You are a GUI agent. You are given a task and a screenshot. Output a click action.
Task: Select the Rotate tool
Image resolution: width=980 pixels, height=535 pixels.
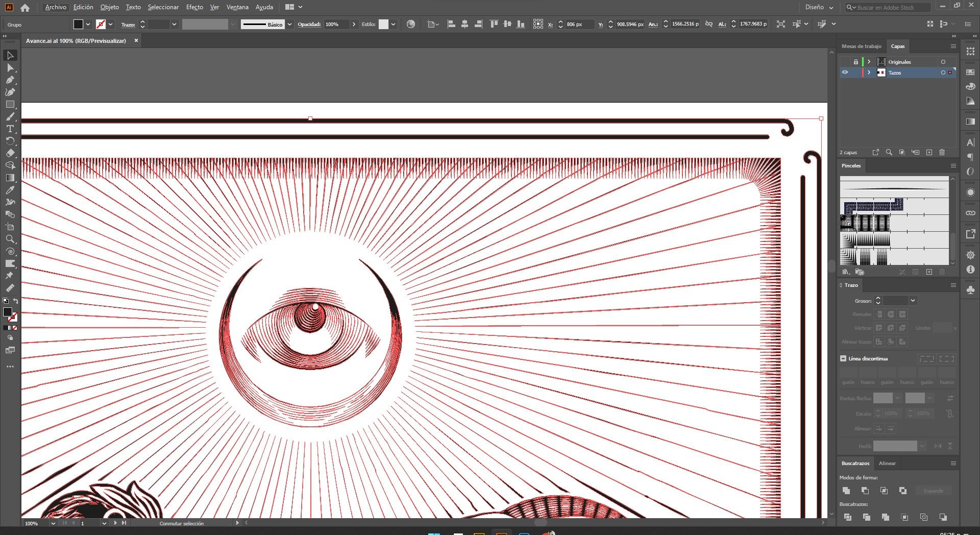10,141
